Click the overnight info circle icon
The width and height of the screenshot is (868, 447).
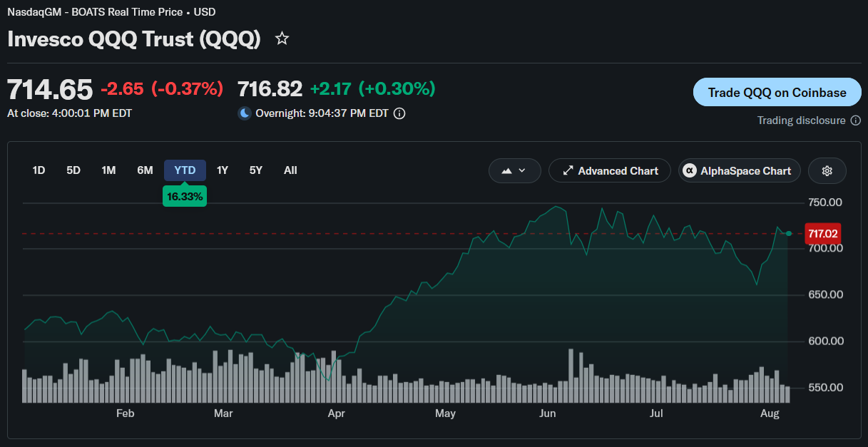399,113
